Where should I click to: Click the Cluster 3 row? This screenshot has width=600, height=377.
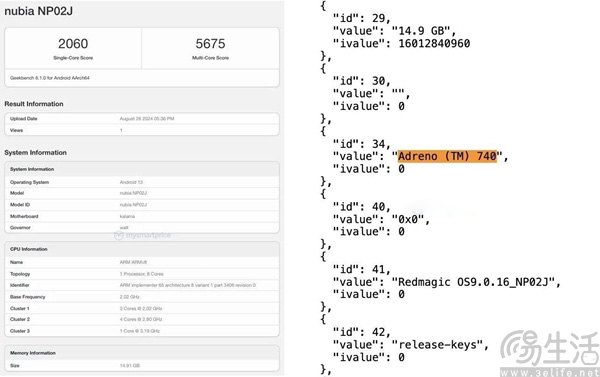[x=142, y=331]
